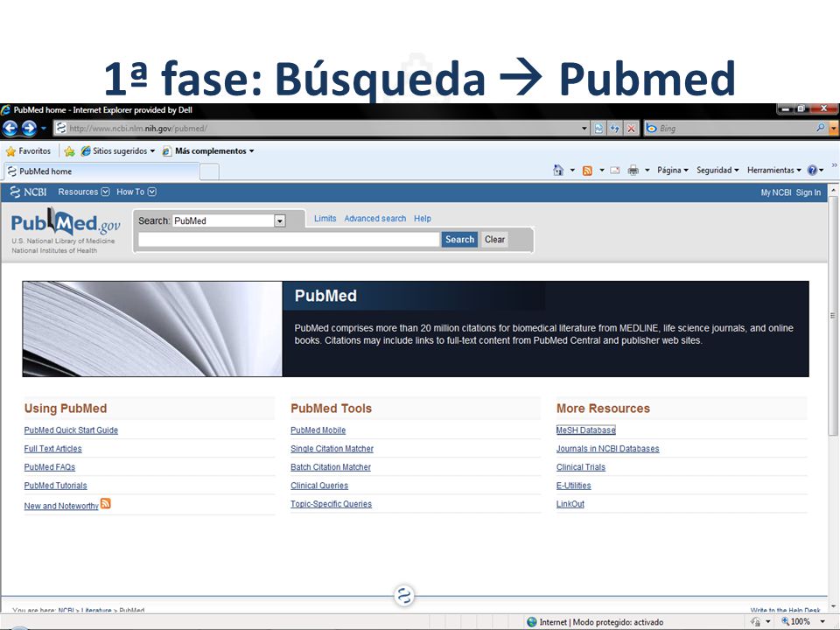840x630 pixels.
Task: Open PubMed Mobile link
Action: click(x=318, y=430)
